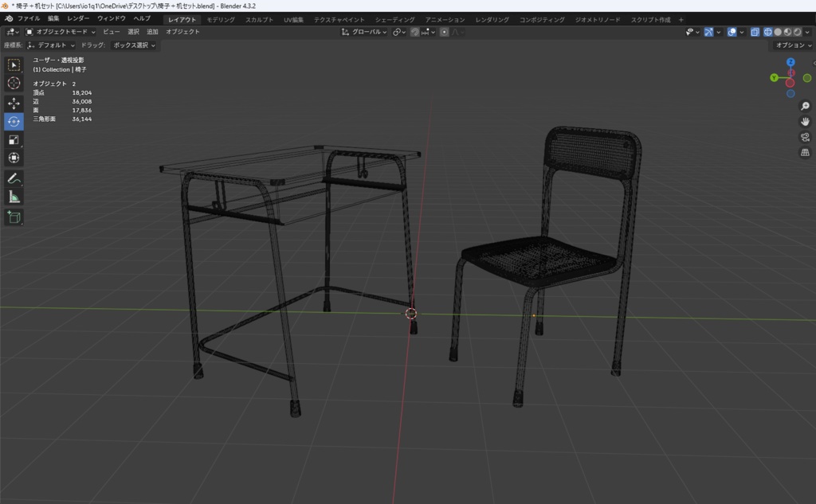Image resolution: width=816 pixels, height=504 pixels.
Task: Toggle proportional editing circle icon
Action: 444,32
